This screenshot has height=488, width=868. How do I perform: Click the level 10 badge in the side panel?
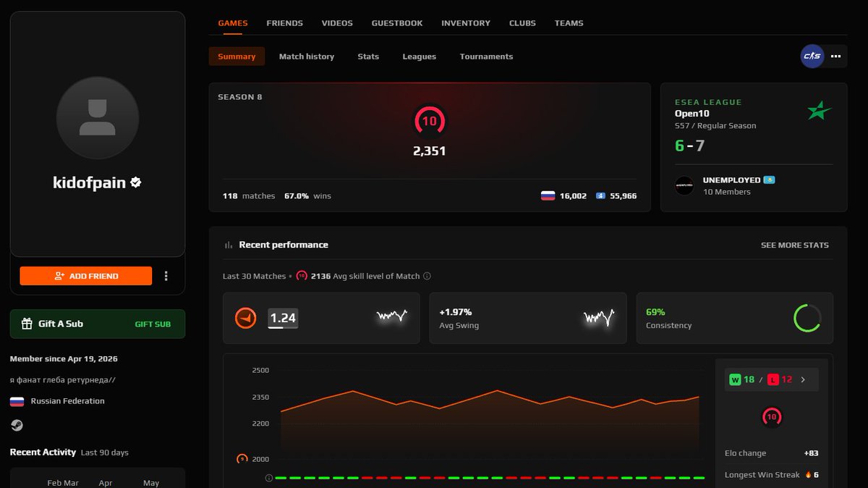coord(771,417)
